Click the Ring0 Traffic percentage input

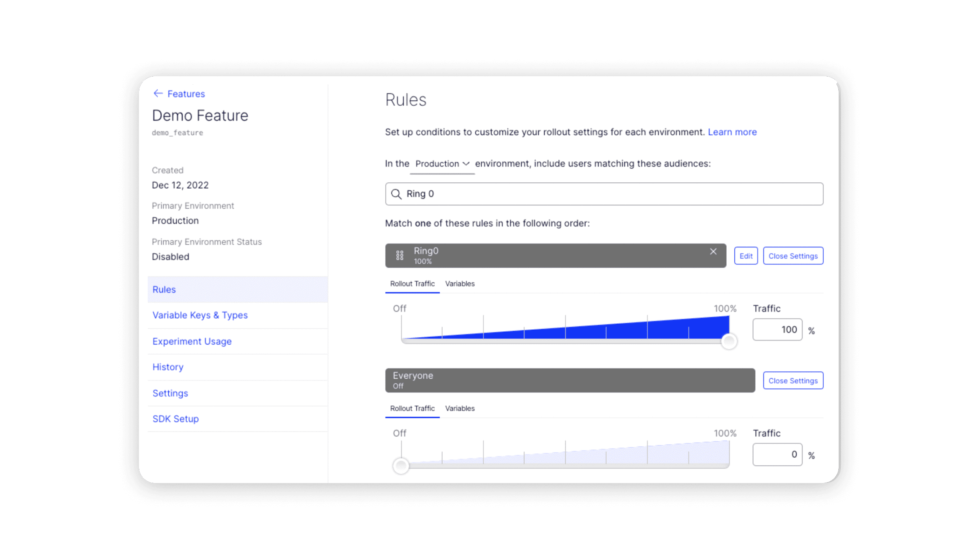point(777,330)
